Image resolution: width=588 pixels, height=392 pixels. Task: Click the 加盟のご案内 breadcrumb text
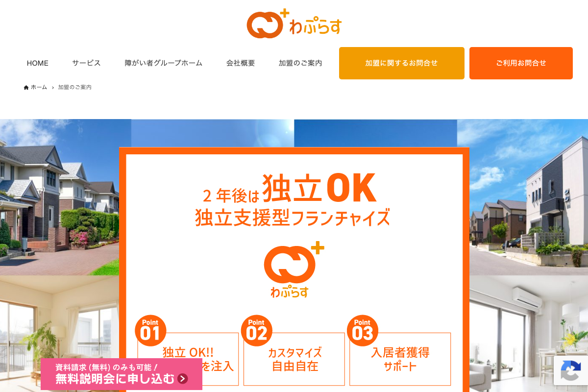click(74, 87)
